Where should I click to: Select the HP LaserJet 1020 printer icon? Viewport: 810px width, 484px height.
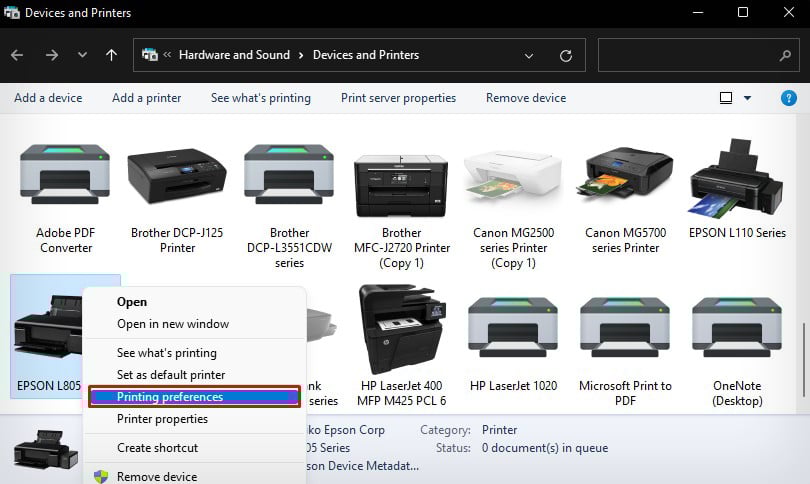513,327
